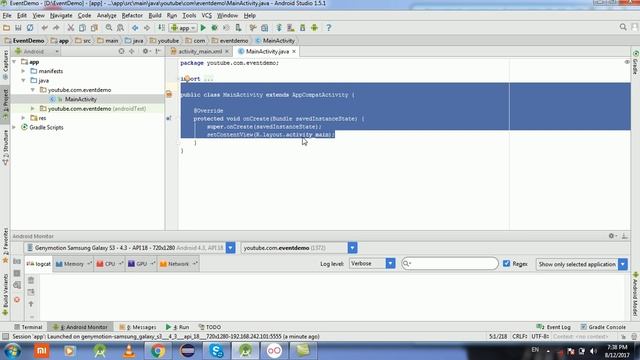Open SDK Manager toolbar icon
The image size is (640, 360).
pyautogui.click(x=302, y=28)
